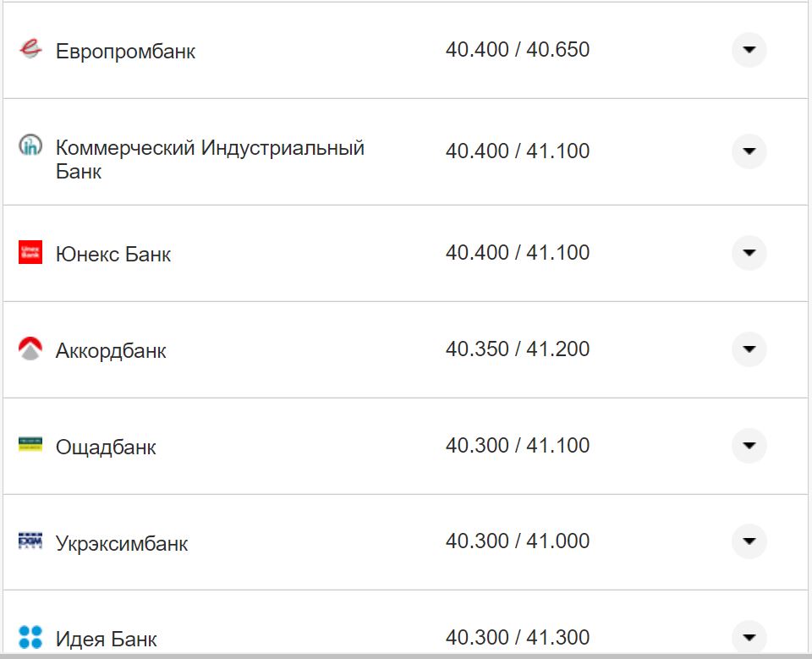The height and width of the screenshot is (659, 812).
Task: Click the Европромбанк logo icon
Action: click(30, 48)
